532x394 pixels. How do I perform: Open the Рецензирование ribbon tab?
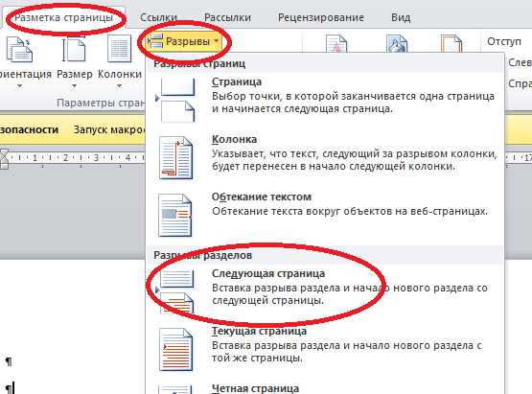[321, 17]
